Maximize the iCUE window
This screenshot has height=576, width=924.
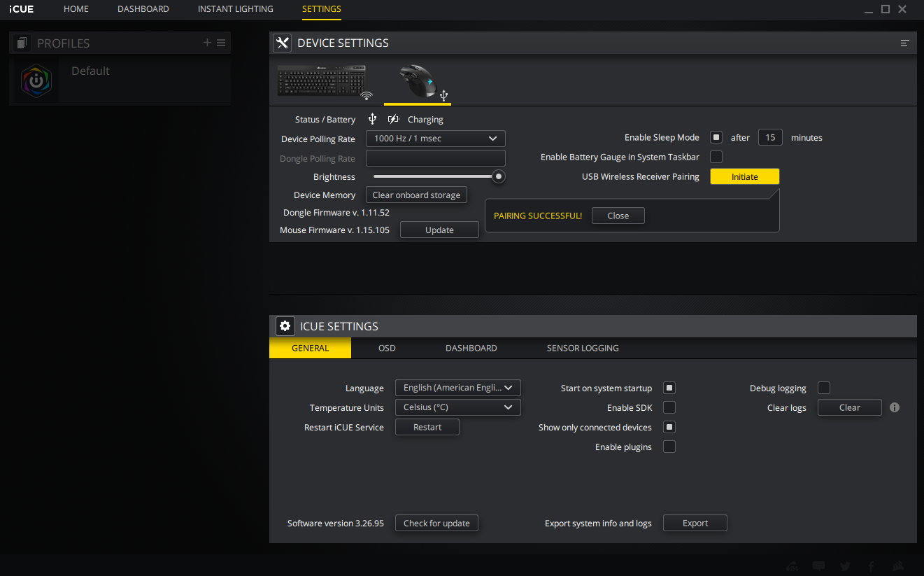886,9
